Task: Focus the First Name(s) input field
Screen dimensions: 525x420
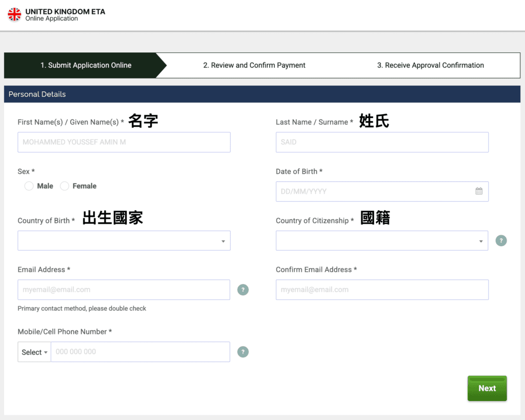Action: (124, 142)
